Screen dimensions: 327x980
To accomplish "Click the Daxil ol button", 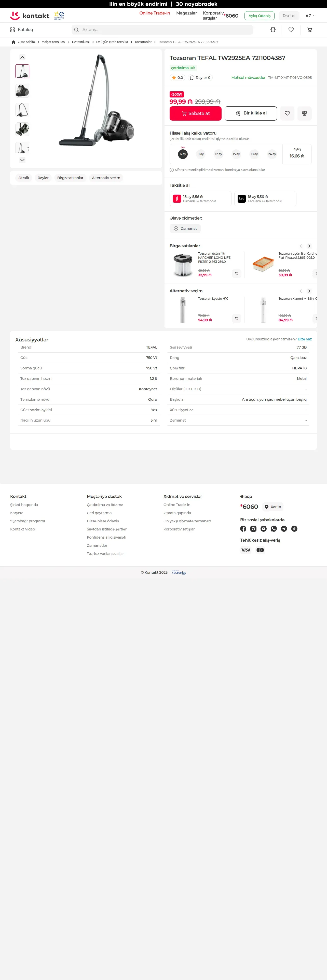I will click(289, 16).
